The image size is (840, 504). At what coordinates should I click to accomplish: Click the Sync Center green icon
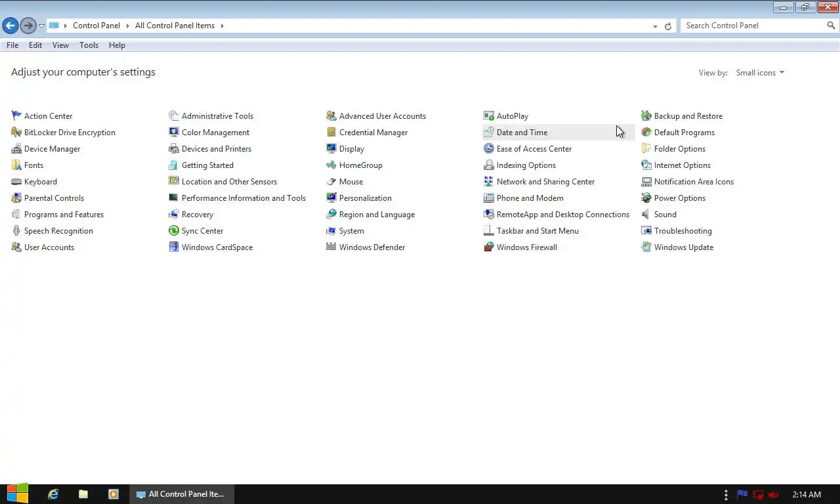pyautogui.click(x=174, y=231)
